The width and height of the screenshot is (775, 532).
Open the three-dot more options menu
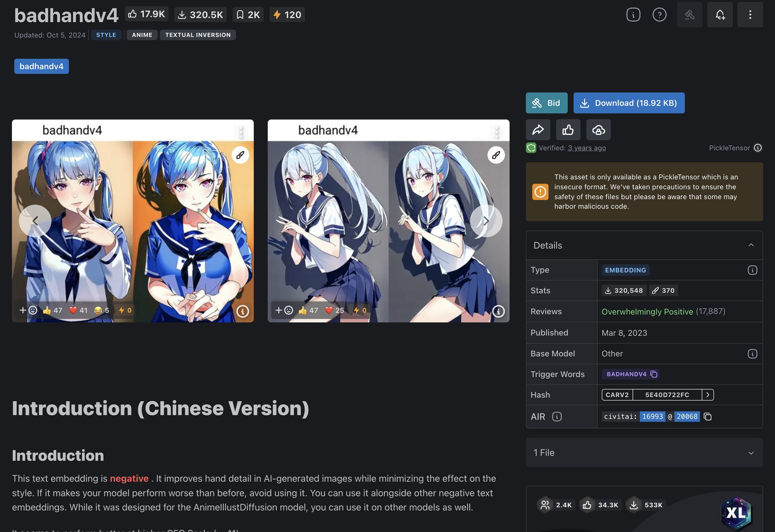[750, 15]
